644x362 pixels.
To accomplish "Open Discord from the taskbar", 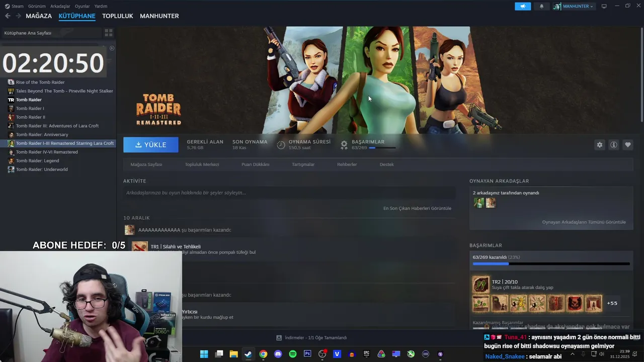I will pos(278,354).
